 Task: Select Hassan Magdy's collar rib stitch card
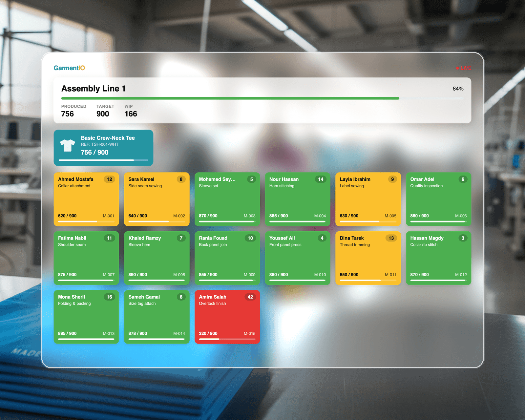tap(438, 258)
